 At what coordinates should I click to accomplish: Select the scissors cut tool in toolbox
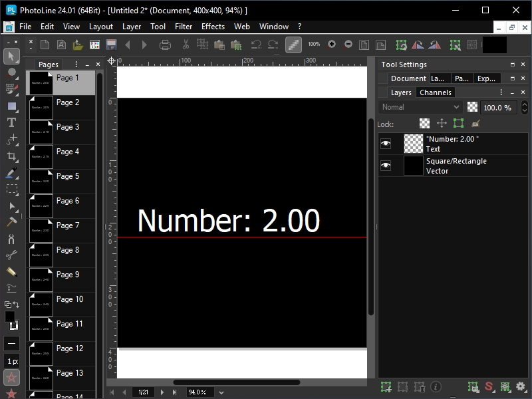point(11,255)
